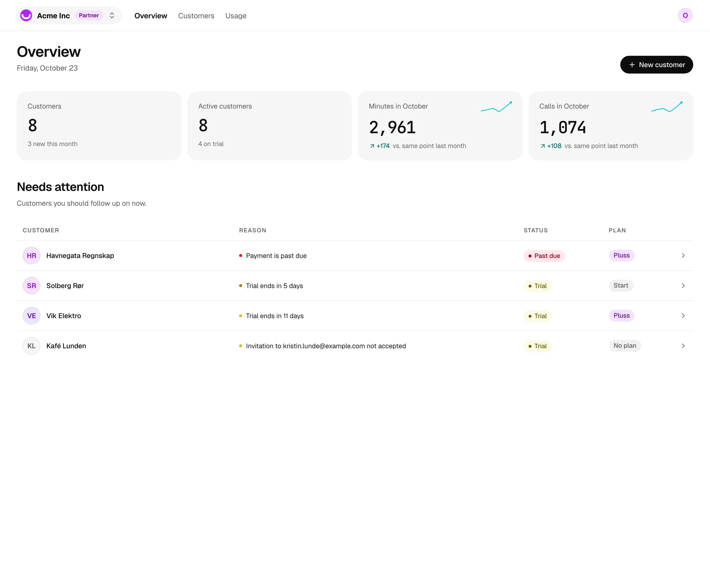Open the Solberg Rør customer name
The image size is (710, 588).
tap(65, 286)
